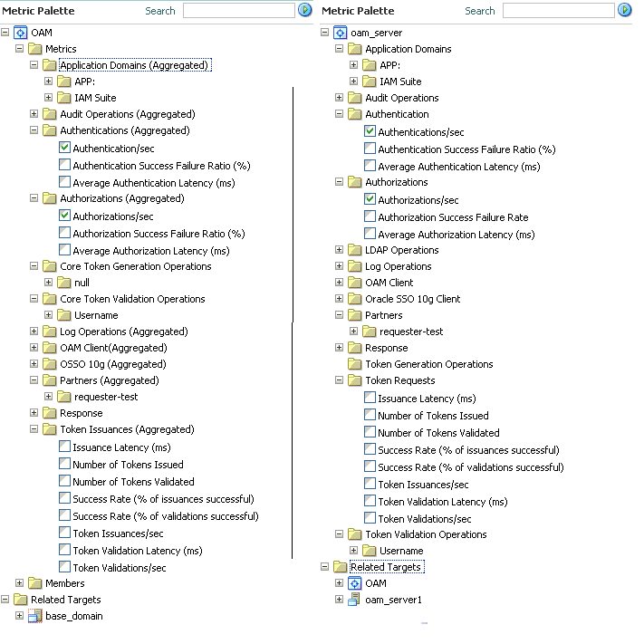
Task: Uncheck the Authentication/sec checkbox
Action: click(64, 147)
